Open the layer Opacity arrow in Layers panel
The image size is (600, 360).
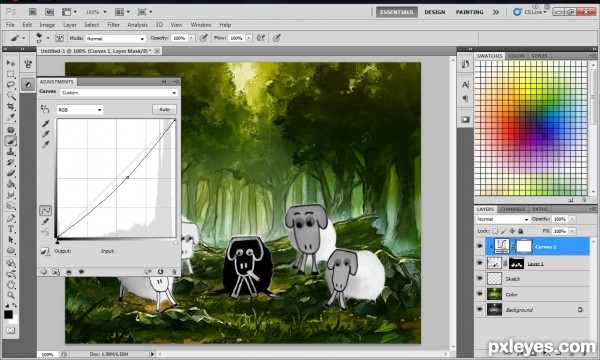[572, 219]
